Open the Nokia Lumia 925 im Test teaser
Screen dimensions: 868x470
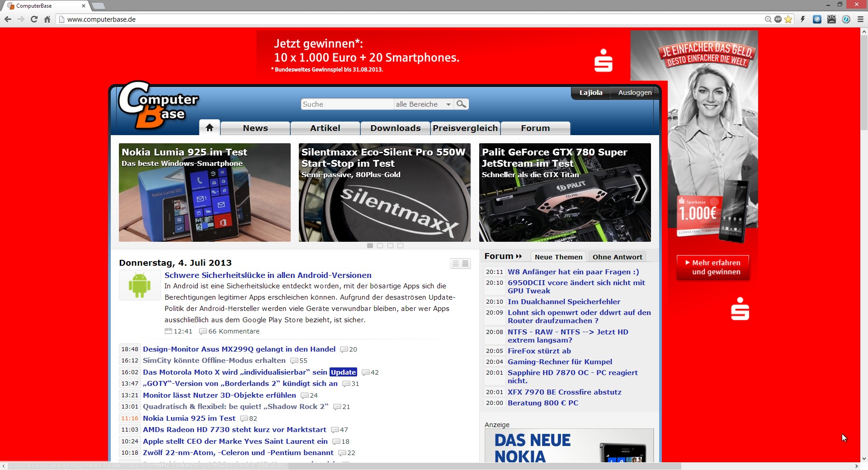click(205, 193)
